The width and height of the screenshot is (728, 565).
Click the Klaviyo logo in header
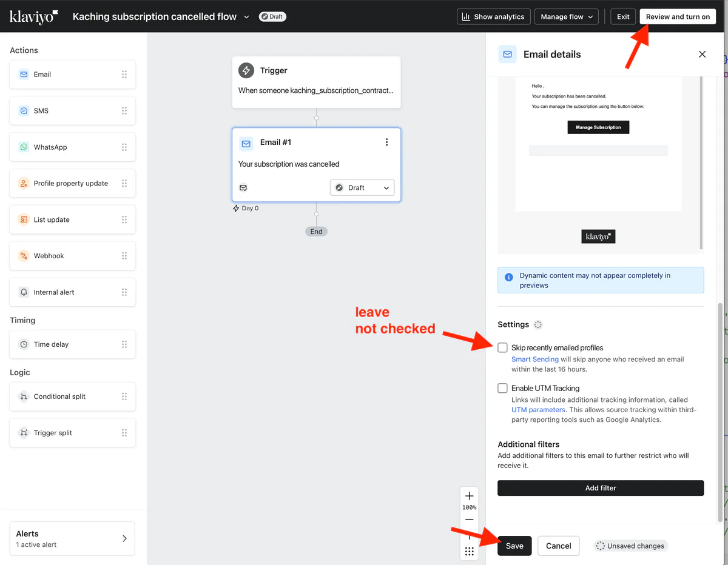tap(35, 16)
